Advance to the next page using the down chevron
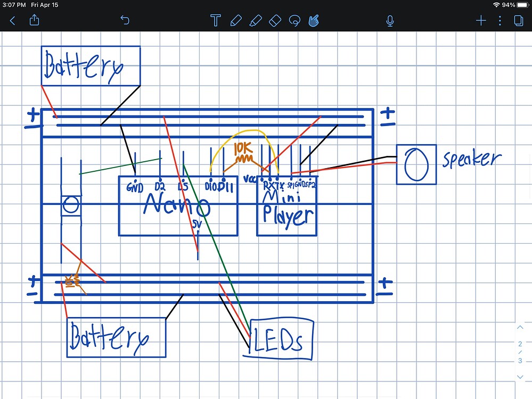This screenshot has height=399, width=532. click(520, 377)
